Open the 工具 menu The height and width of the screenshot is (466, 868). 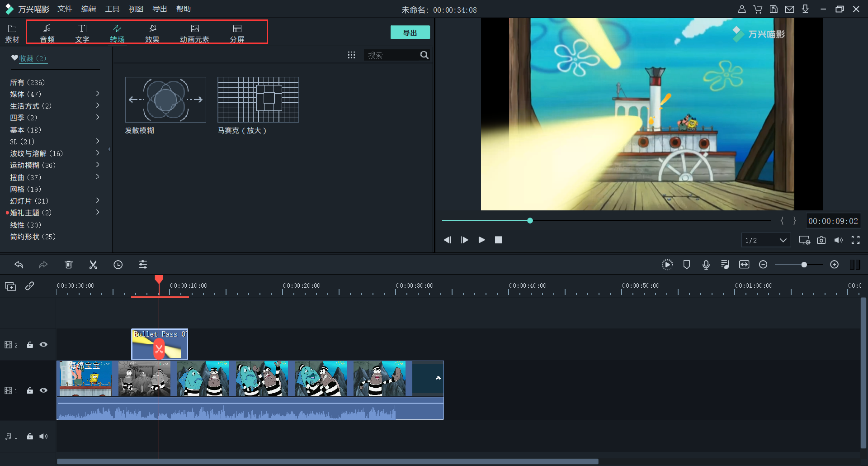click(x=112, y=9)
